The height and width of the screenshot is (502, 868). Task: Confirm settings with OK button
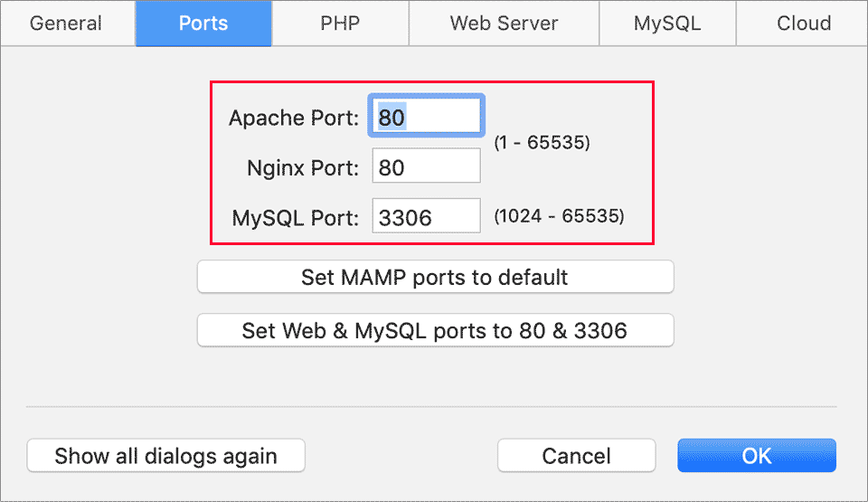(756, 456)
